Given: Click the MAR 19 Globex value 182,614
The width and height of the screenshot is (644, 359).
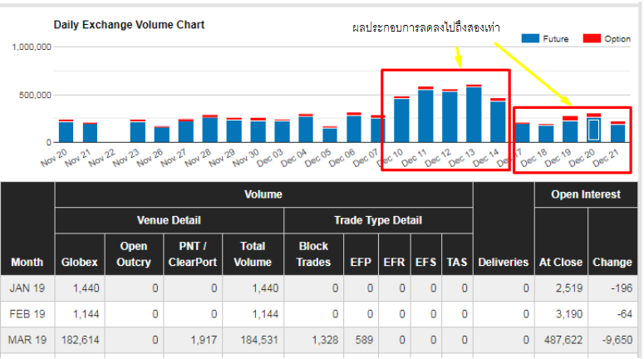Looking at the screenshot, I should click(x=80, y=340).
